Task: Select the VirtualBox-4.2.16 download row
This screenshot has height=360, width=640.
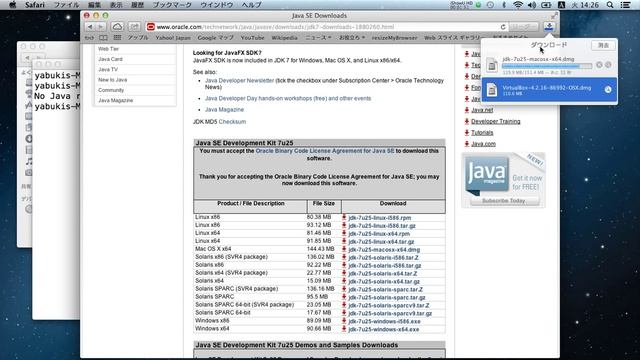Action: coord(549,90)
